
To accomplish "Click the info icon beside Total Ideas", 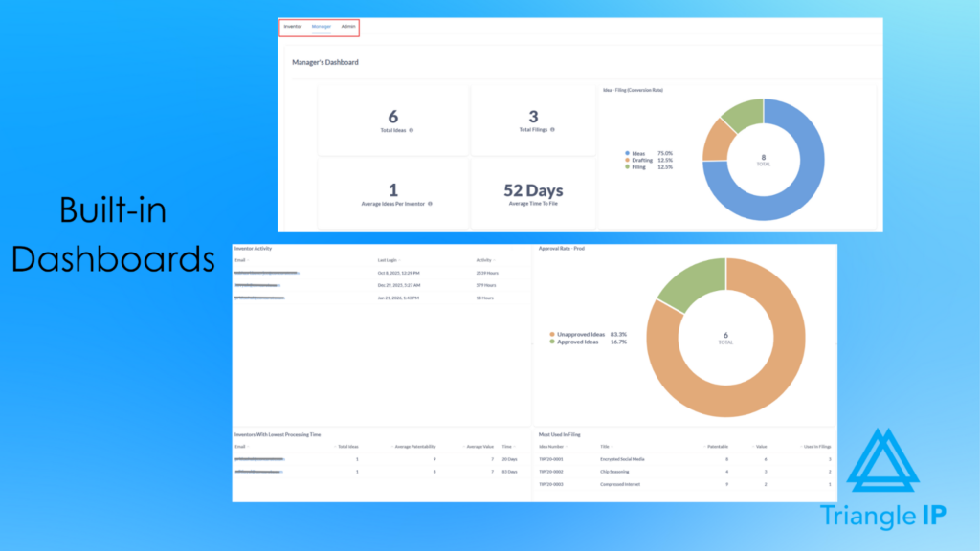I will click(412, 130).
